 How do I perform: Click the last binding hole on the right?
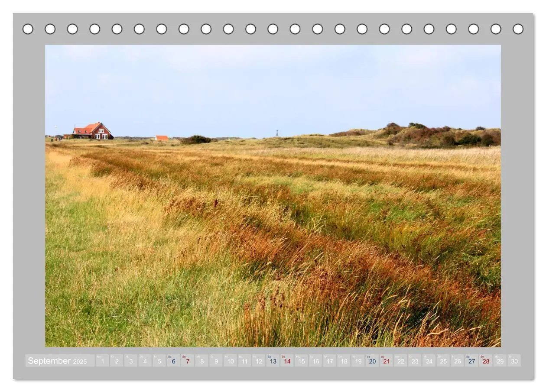pos(518,29)
